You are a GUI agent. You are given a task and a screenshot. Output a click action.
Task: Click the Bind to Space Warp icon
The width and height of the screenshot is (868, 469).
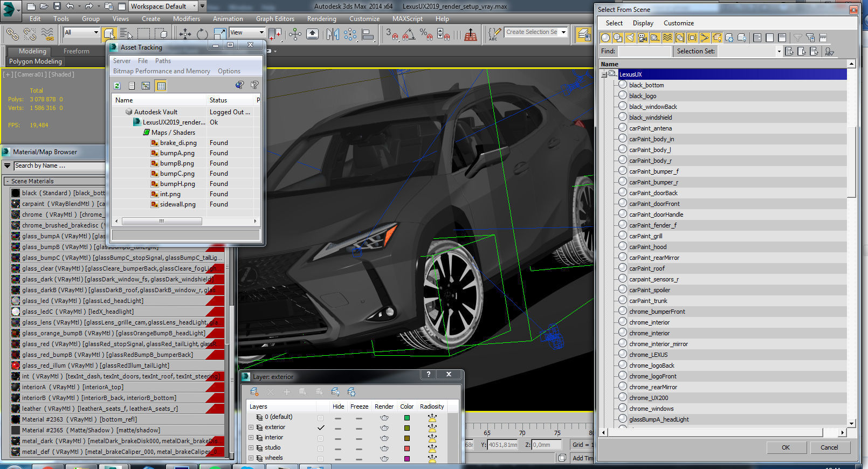(x=48, y=34)
